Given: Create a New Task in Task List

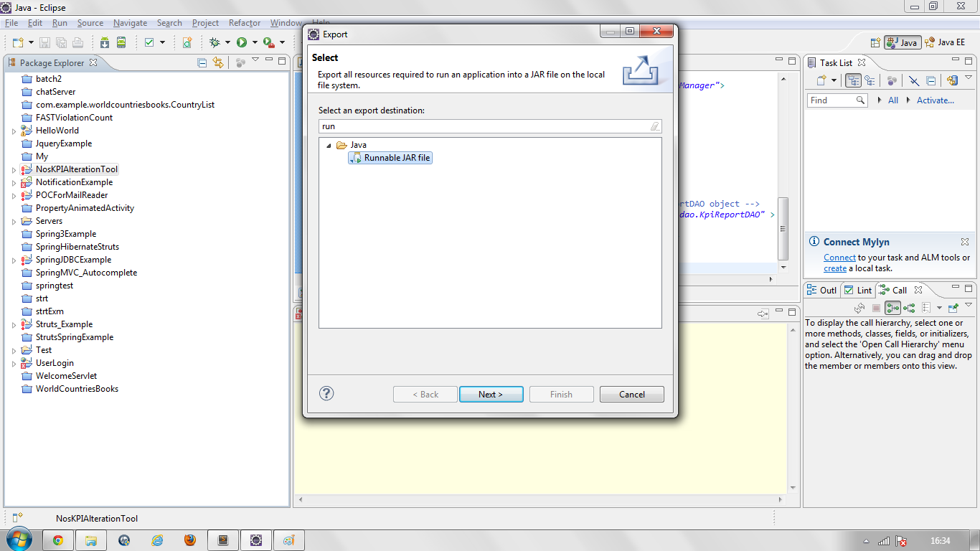Looking at the screenshot, I should click(820, 80).
